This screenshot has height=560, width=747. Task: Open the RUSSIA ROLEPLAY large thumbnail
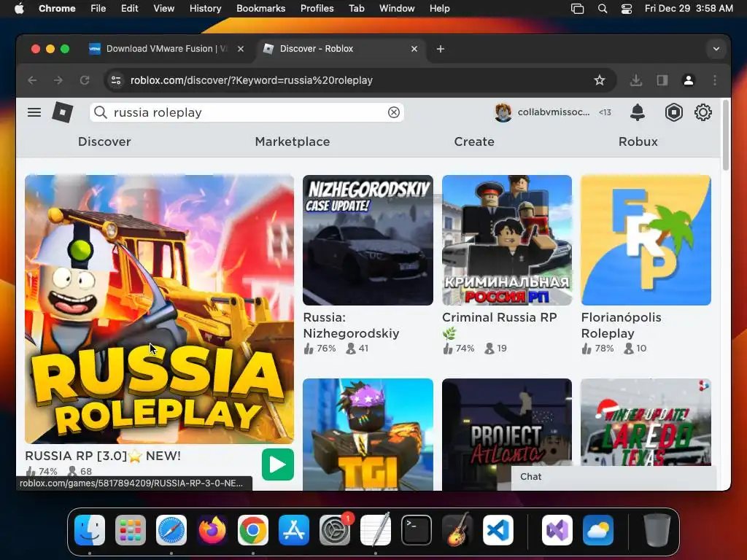(159, 309)
